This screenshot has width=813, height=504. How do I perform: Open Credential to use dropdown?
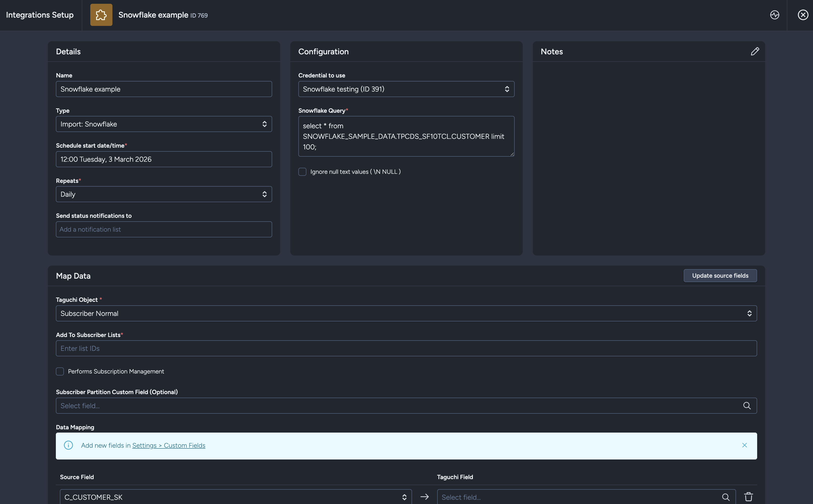coord(406,89)
